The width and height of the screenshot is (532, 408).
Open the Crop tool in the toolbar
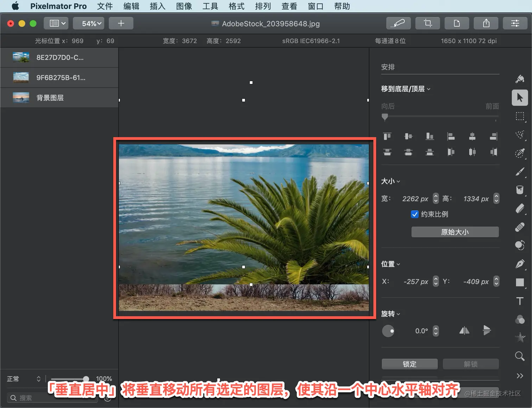[428, 23]
